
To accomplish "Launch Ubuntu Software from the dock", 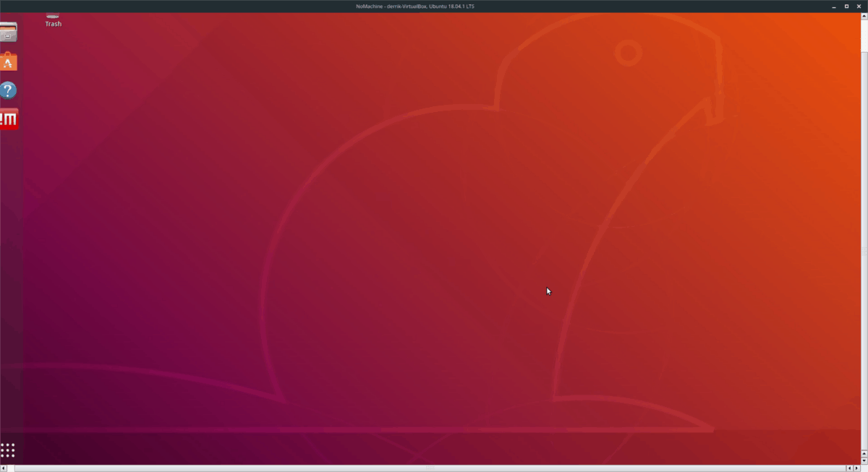I will 9,61.
